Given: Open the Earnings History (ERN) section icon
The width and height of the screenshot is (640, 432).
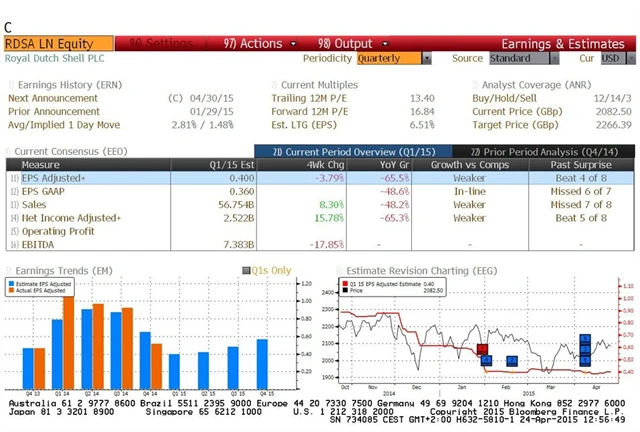Looking at the screenshot, I should pyautogui.click(x=10, y=85).
